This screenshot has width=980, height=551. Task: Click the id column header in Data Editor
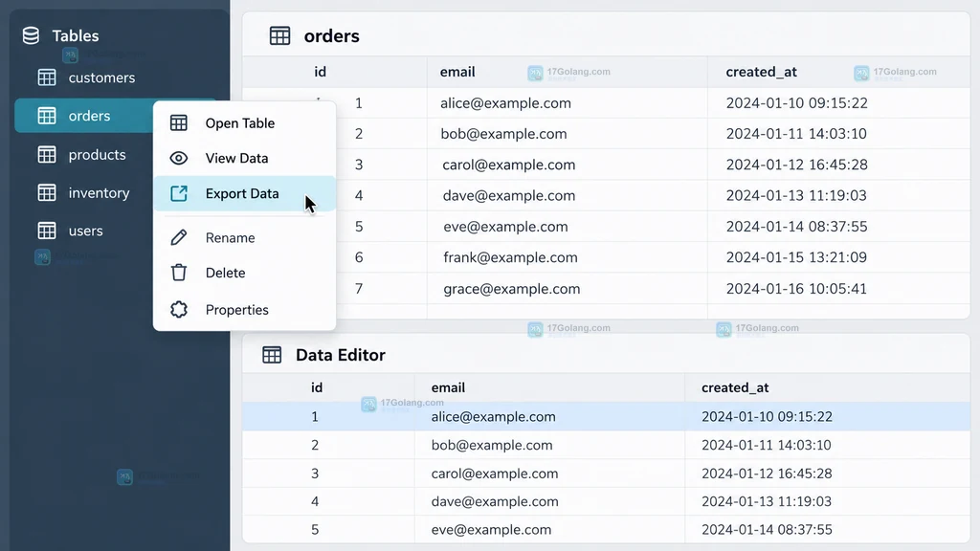coord(317,387)
